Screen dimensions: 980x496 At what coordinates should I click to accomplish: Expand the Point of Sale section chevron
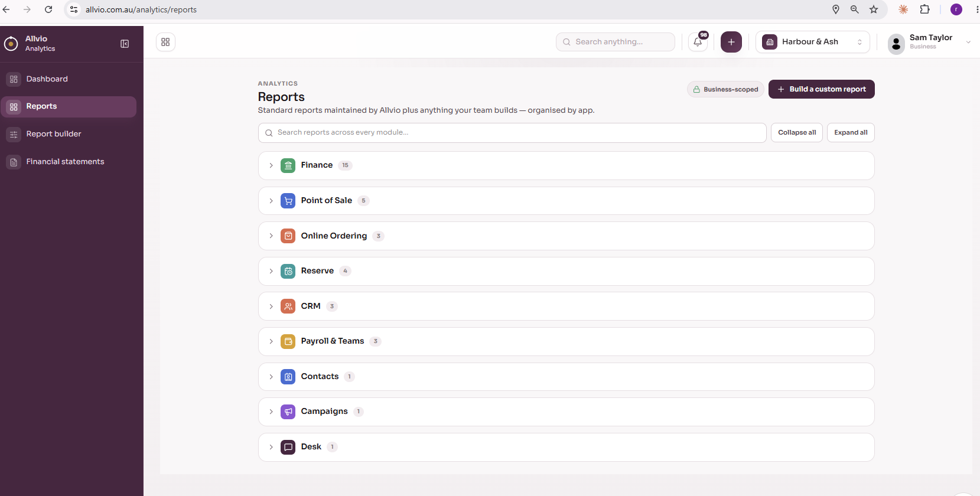(x=271, y=201)
